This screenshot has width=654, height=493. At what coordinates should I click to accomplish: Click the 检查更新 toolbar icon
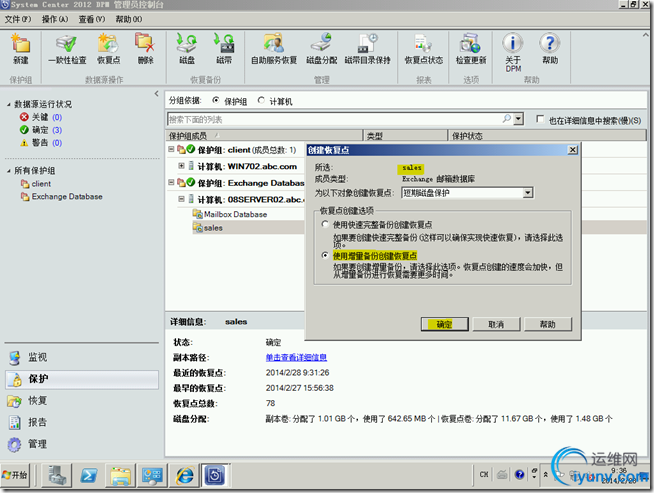[471, 49]
